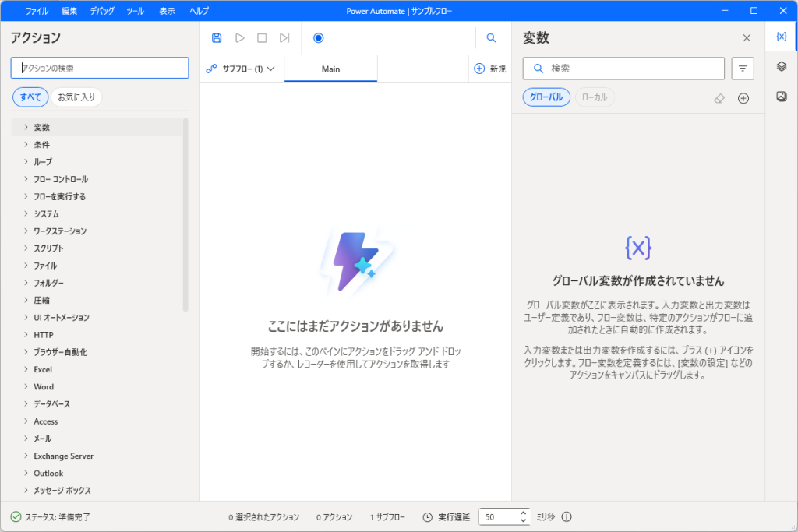Click the add variable plus icon

(743, 99)
